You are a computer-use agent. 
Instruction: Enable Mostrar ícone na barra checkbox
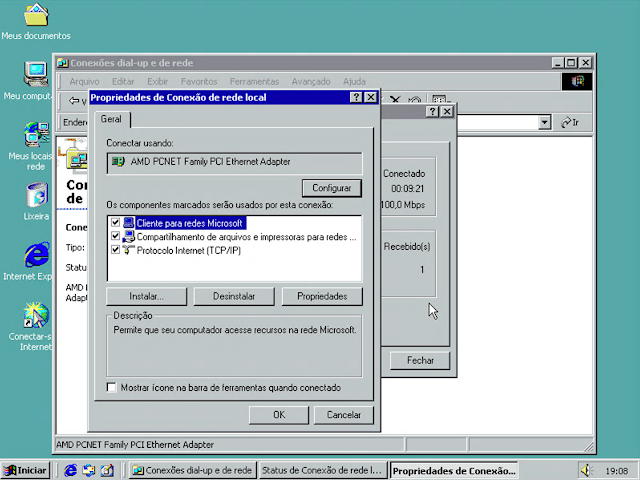(111, 387)
